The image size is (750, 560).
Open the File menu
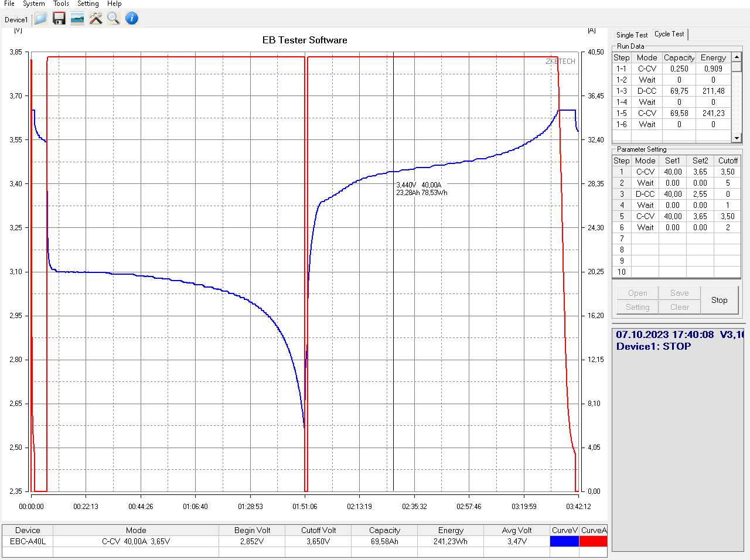pyautogui.click(x=9, y=4)
